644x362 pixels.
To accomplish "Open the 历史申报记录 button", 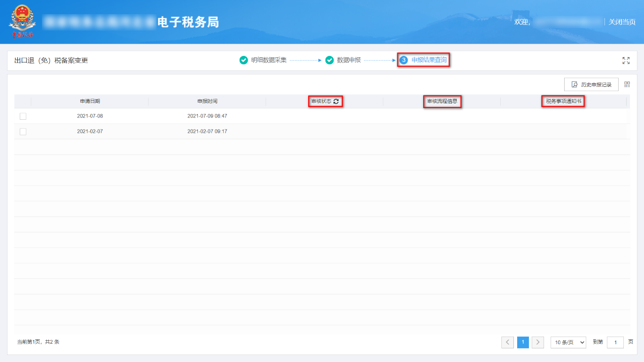I will tap(591, 84).
